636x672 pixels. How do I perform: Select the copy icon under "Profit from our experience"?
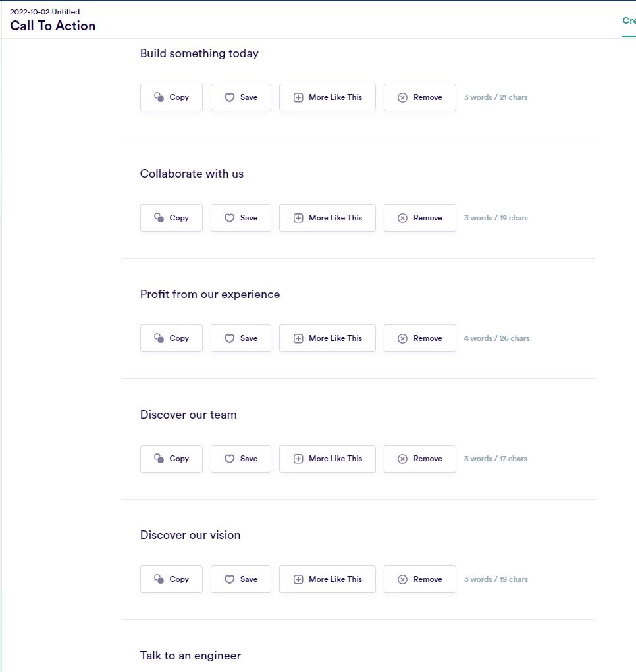point(158,338)
